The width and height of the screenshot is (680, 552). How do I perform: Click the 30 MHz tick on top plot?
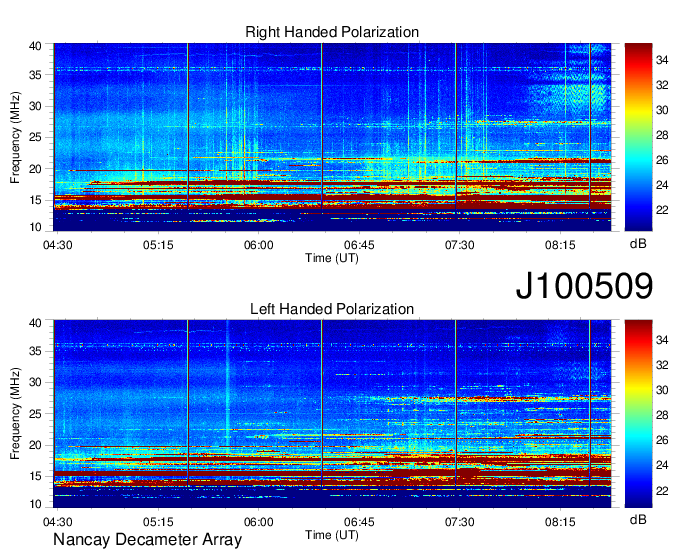35,106
